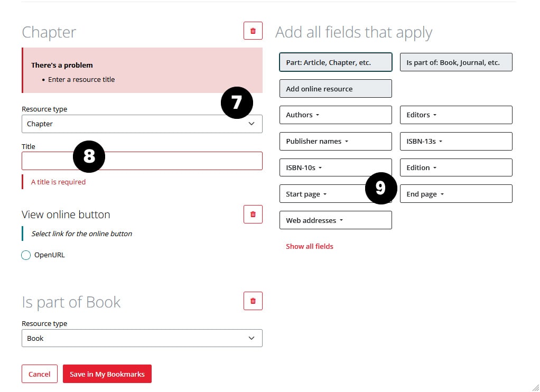Click trash icon beside Is part of Book
The image size is (540, 392).
253,301
